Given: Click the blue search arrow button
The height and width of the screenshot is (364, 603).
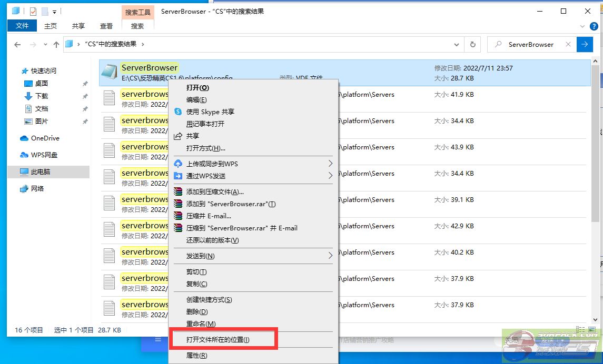Looking at the screenshot, I should (584, 45).
